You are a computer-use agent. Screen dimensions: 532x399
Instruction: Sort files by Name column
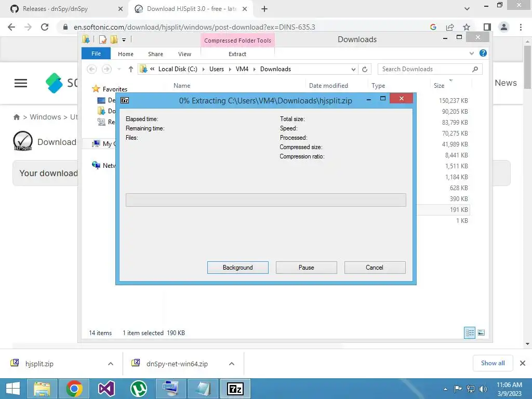pos(182,86)
